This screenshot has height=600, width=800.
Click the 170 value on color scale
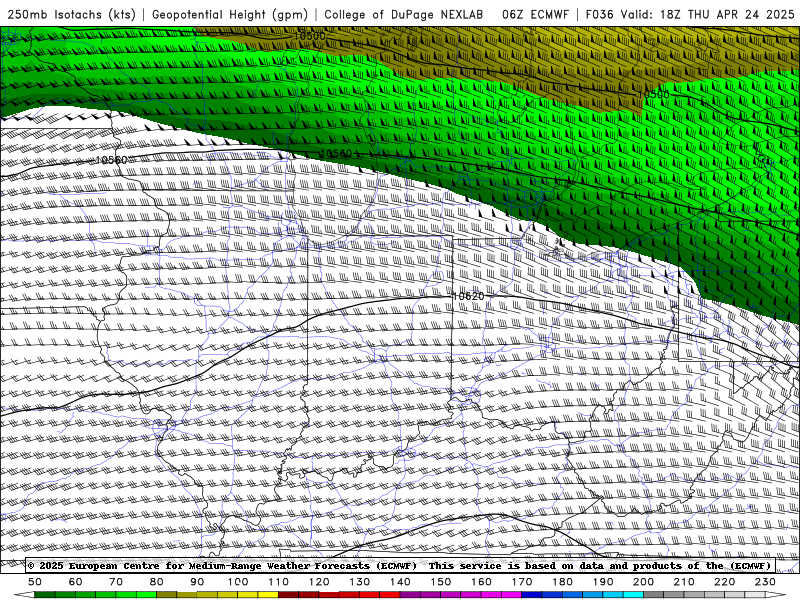(521, 582)
